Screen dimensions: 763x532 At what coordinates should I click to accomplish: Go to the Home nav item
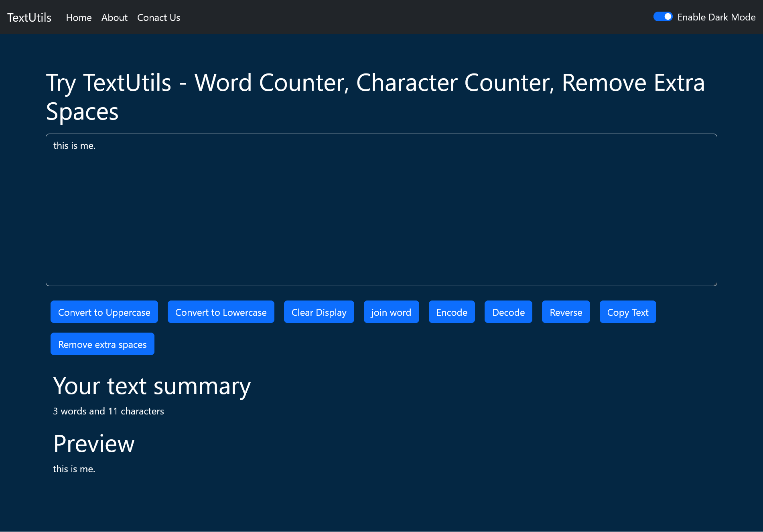click(x=79, y=18)
